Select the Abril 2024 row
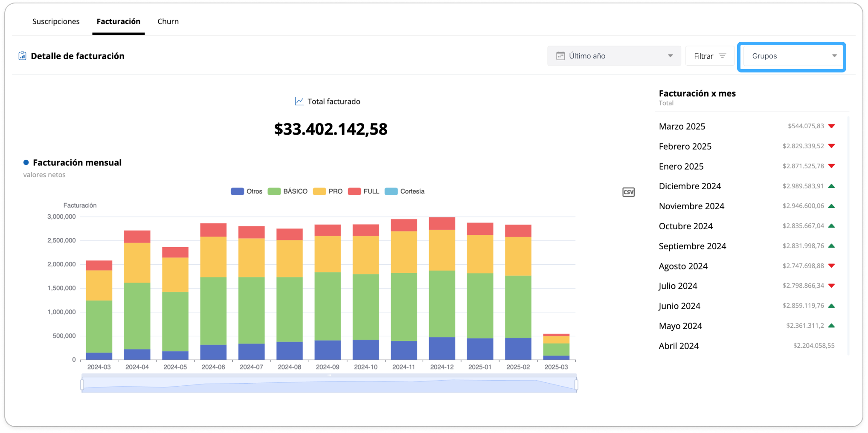 (x=746, y=346)
